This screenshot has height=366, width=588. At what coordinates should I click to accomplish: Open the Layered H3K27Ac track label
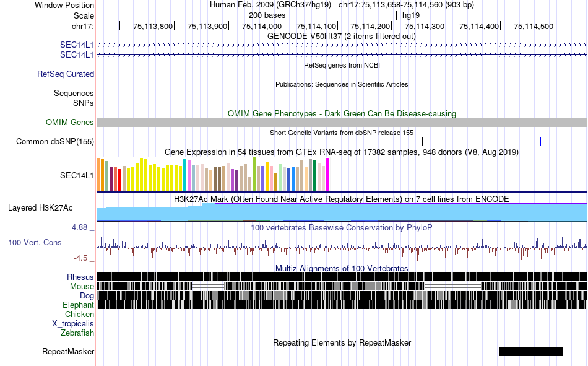click(40, 208)
